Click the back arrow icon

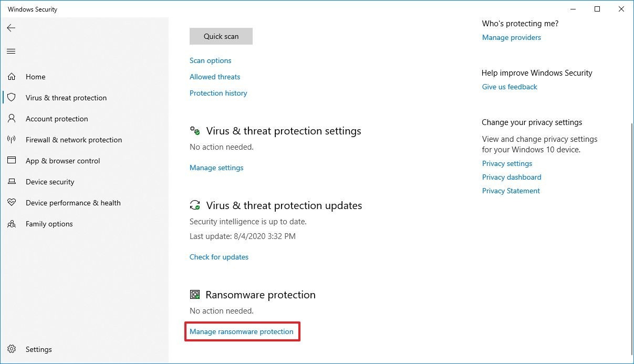(x=11, y=28)
